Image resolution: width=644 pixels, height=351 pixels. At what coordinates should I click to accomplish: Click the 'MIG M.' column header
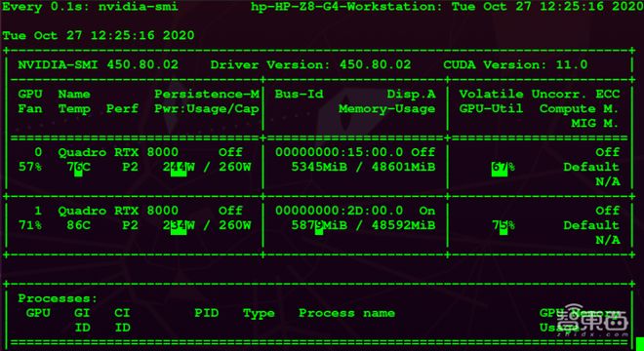tap(595, 123)
